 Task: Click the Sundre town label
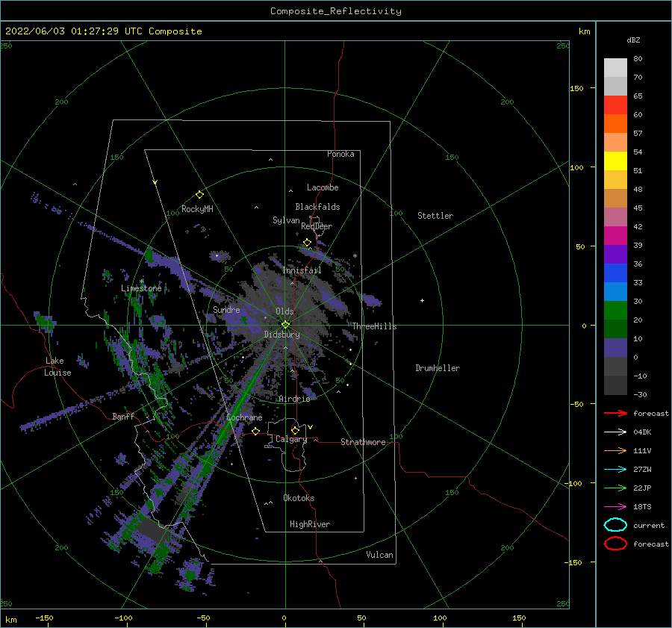point(226,309)
